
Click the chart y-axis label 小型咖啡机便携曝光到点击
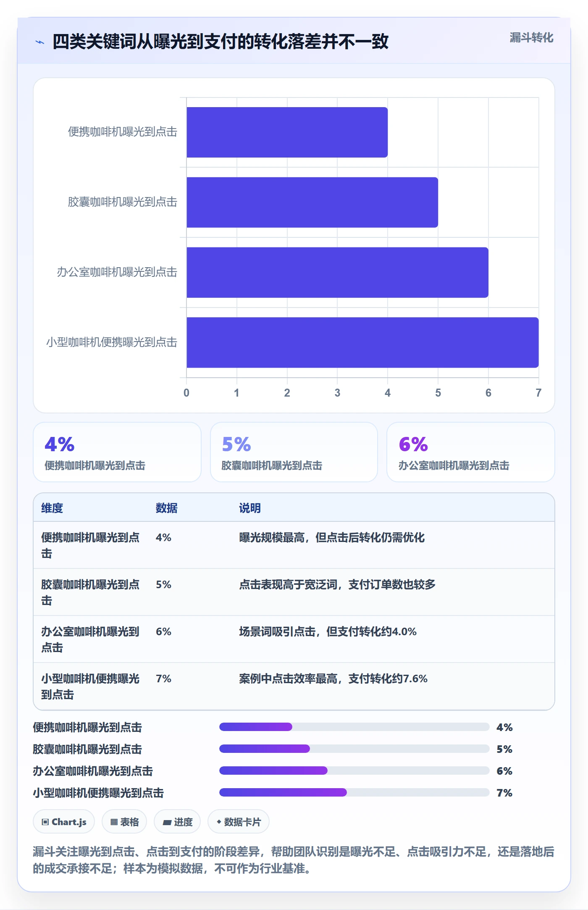click(112, 342)
